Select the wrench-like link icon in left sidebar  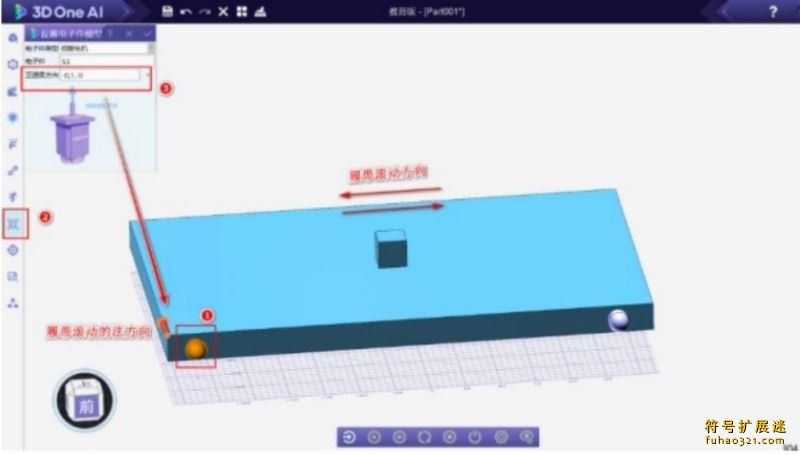pyautogui.click(x=13, y=171)
